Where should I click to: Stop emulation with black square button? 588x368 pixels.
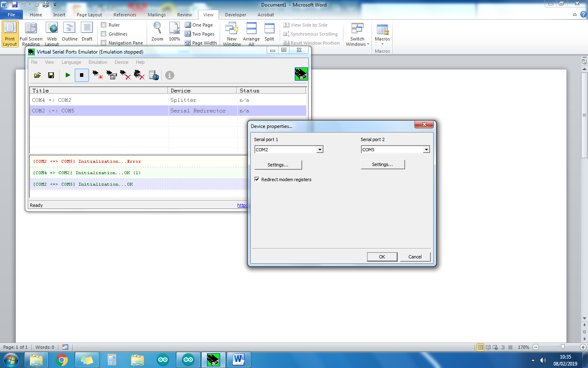[x=82, y=75]
